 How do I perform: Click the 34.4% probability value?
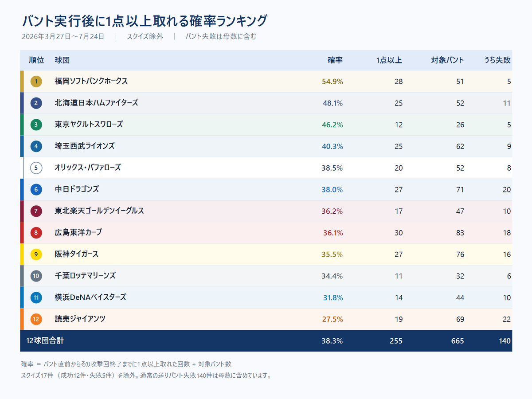tap(332, 276)
